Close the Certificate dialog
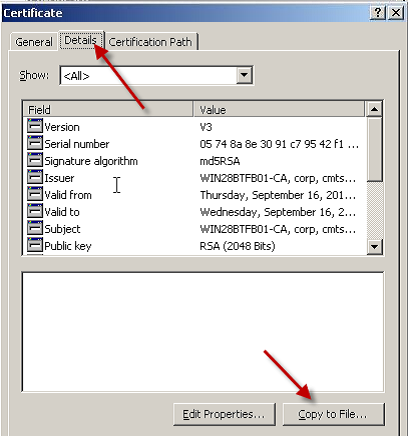The height and width of the screenshot is (436, 408). [396, 13]
